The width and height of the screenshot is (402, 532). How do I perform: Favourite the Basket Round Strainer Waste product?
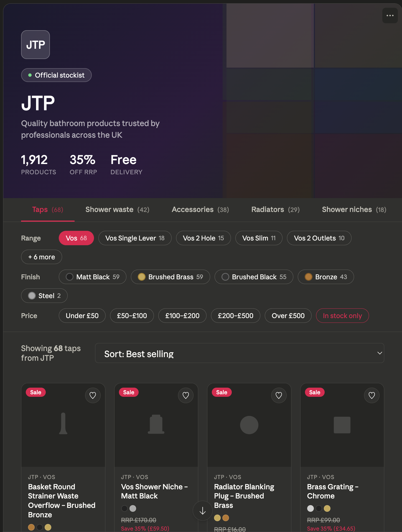point(93,395)
